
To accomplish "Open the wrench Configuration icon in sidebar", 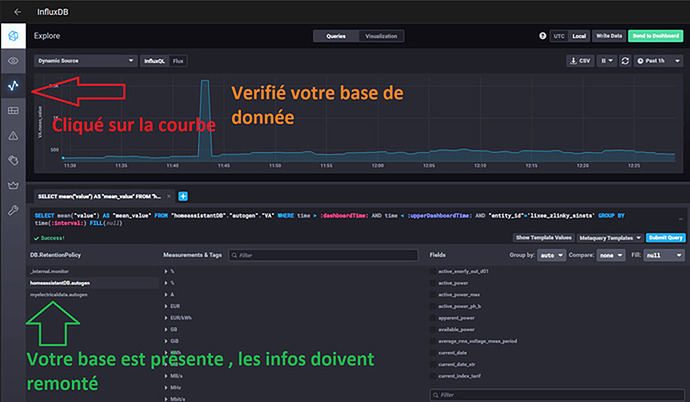I will point(13,210).
